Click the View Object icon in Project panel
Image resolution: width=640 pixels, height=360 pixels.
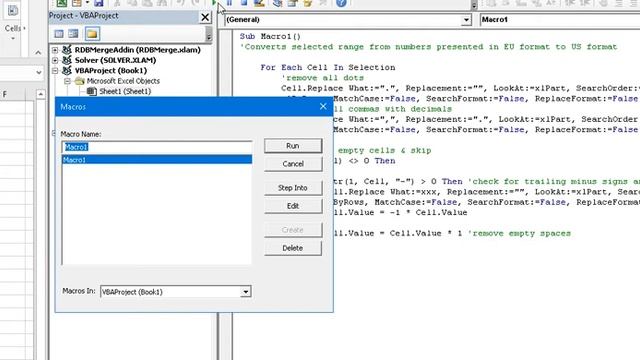[x=73, y=33]
